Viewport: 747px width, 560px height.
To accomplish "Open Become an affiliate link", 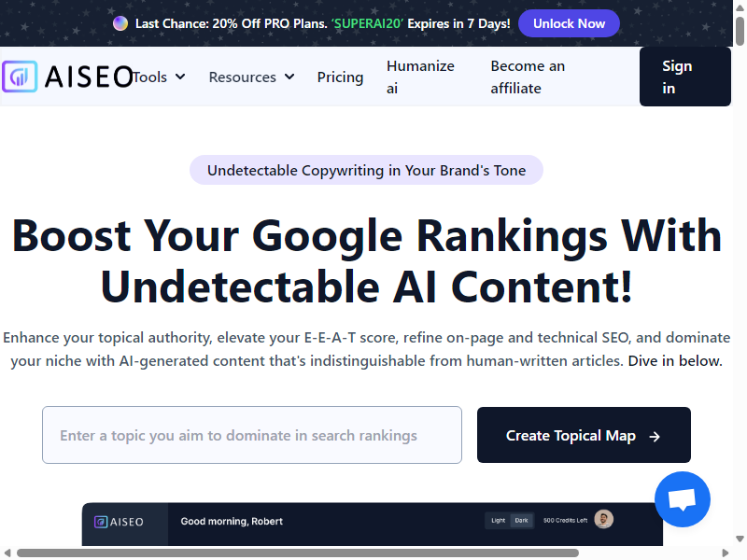I will point(528,77).
